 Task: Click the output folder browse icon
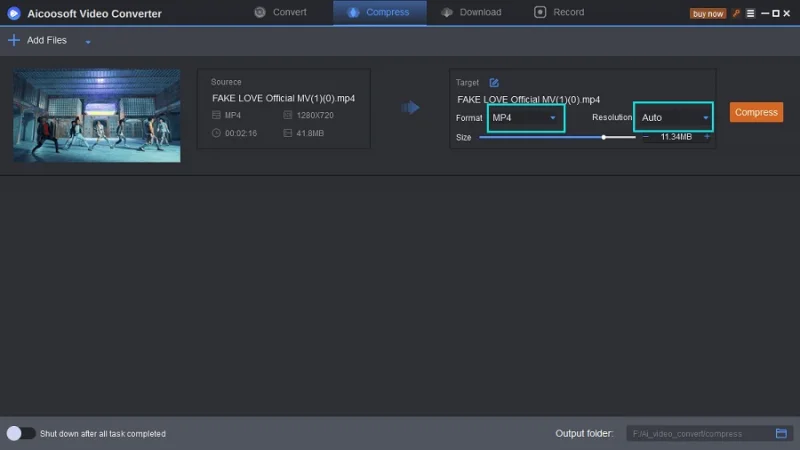[782, 433]
